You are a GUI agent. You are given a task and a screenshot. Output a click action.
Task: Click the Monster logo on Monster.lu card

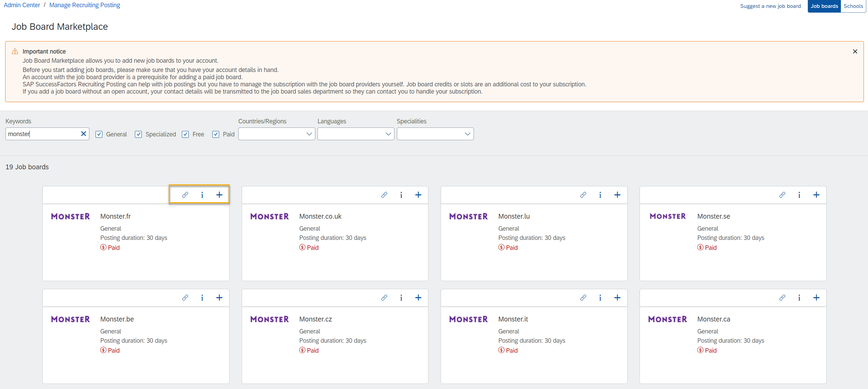pyautogui.click(x=468, y=216)
